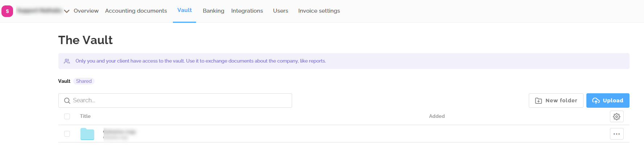Check the folder row checkbox
Image resolution: width=644 pixels, height=154 pixels.
(x=67, y=134)
